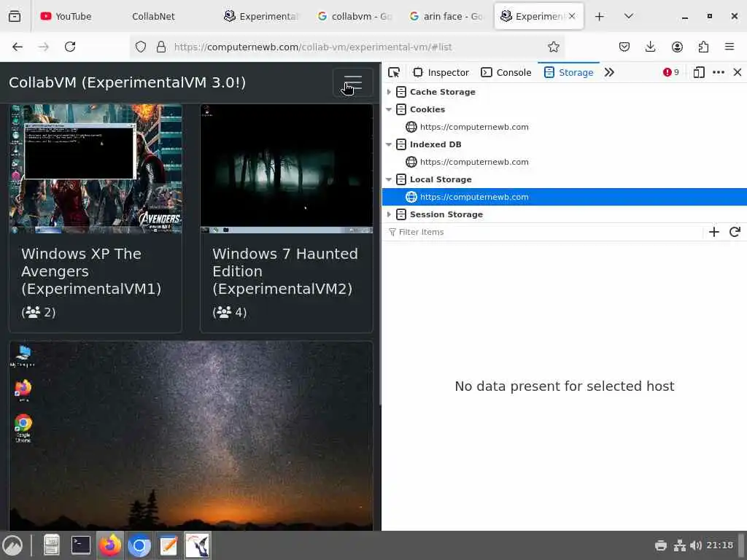The width and height of the screenshot is (747, 560).
Task: Launch Chromium from taskbar
Action: 139,545
